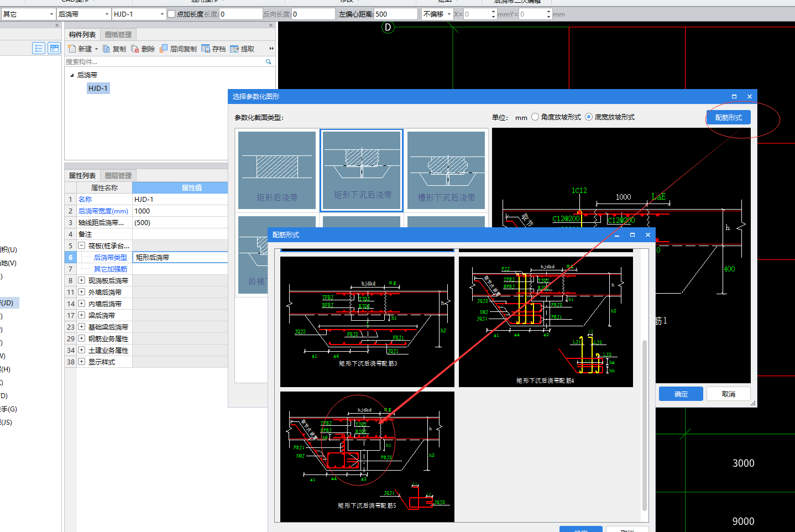Image resolution: width=795 pixels, height=532 pixels.
Task: Click the 后浇带类型 value 矩形后浇带
Action: pyautogui.click(x=180, y=257)
